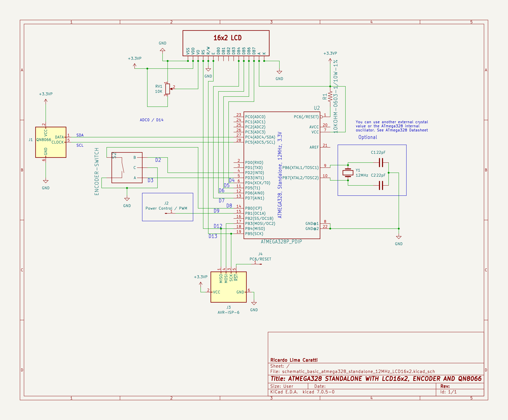Image resolution: width=508 pixels, height=420 pixels.
Task: Click the SCL net label
Action: 80,145
